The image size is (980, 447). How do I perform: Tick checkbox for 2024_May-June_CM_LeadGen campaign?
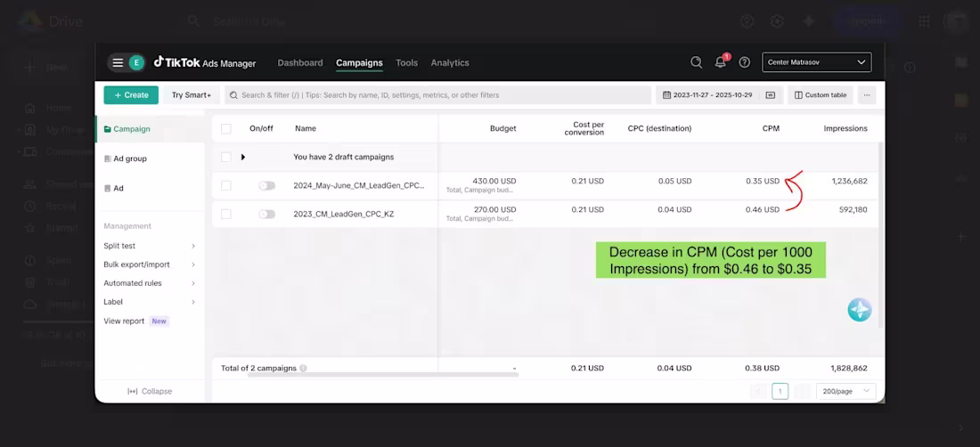coord(226,185)
